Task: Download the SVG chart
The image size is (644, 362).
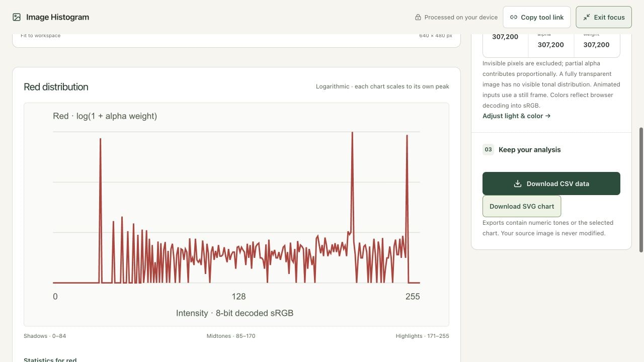Action: [522, 206]
